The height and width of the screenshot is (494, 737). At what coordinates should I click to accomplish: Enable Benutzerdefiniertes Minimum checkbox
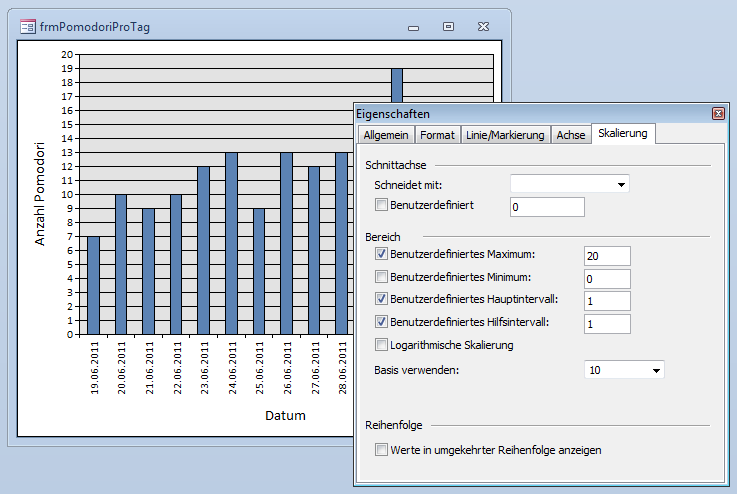[381, 277]
